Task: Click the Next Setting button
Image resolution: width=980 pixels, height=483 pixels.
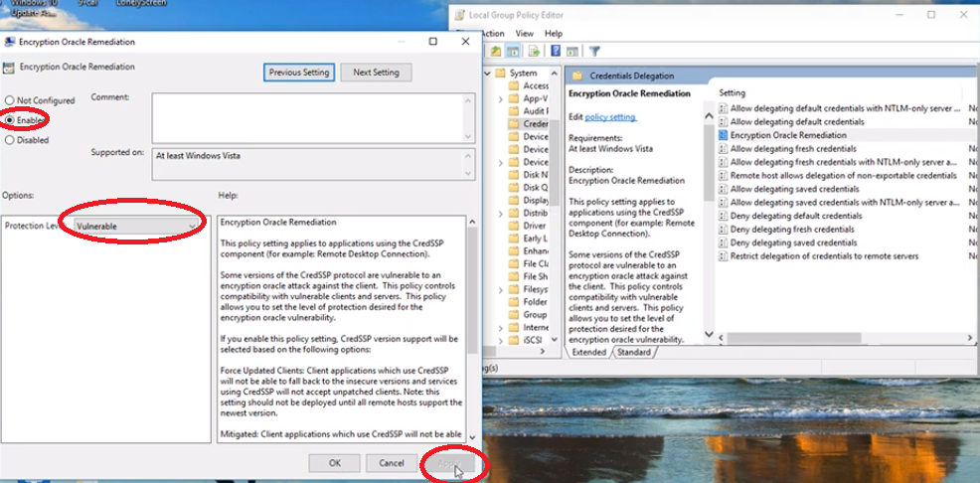Action: pos(376,73)
